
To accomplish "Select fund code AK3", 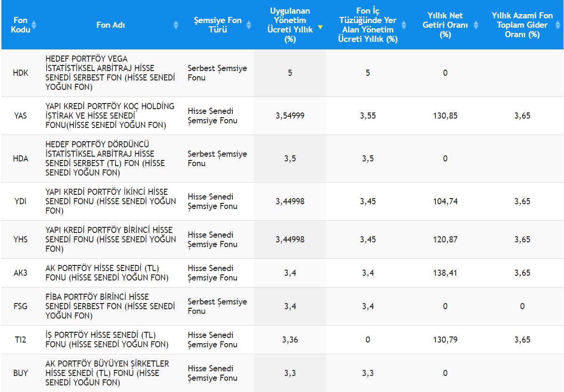I will pos(21,273).
